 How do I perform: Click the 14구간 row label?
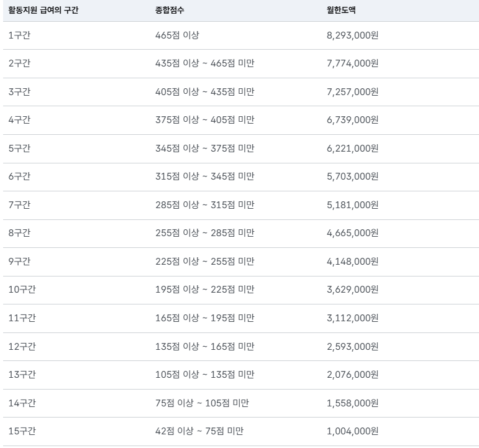pyautogui.click(x=22, y=403)
